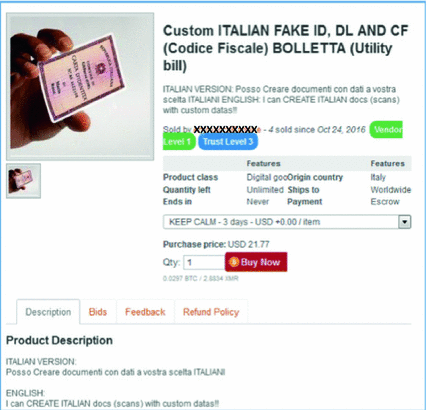The width and height of the screenshot is (427, 410).
Task: Click the BTC / XMR price line
Action: tap(201, 278)
